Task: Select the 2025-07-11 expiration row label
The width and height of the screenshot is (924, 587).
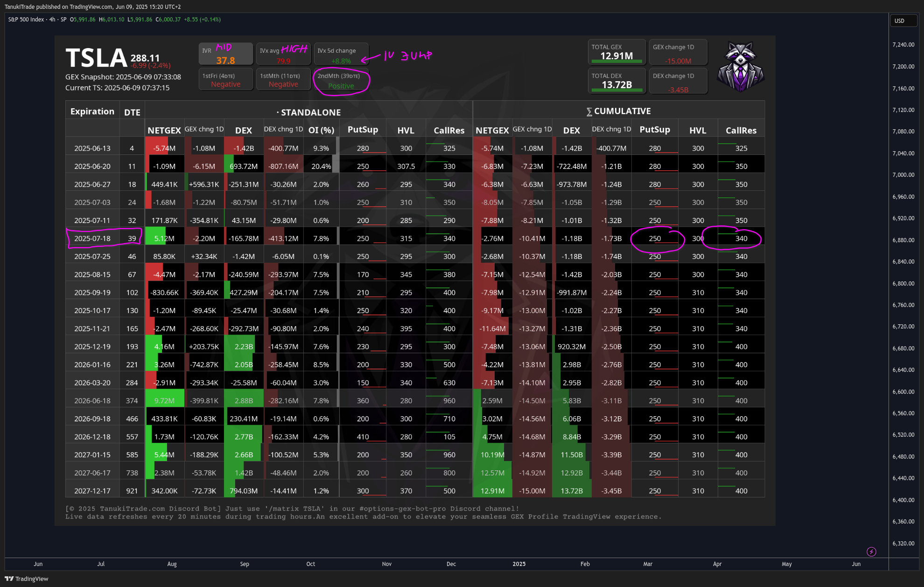Action: click(x=92, y=221)
